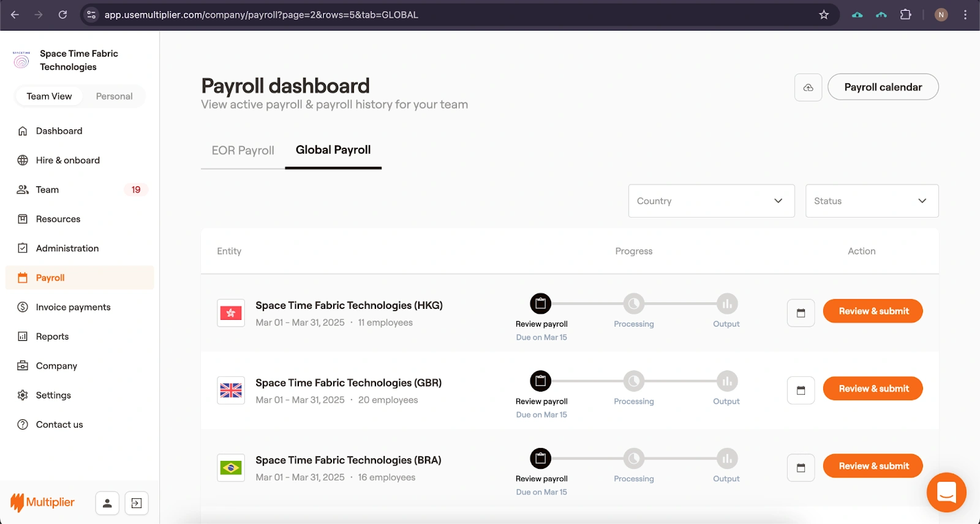Click the Space Time Fabric company logo

[x=21, y=60]
